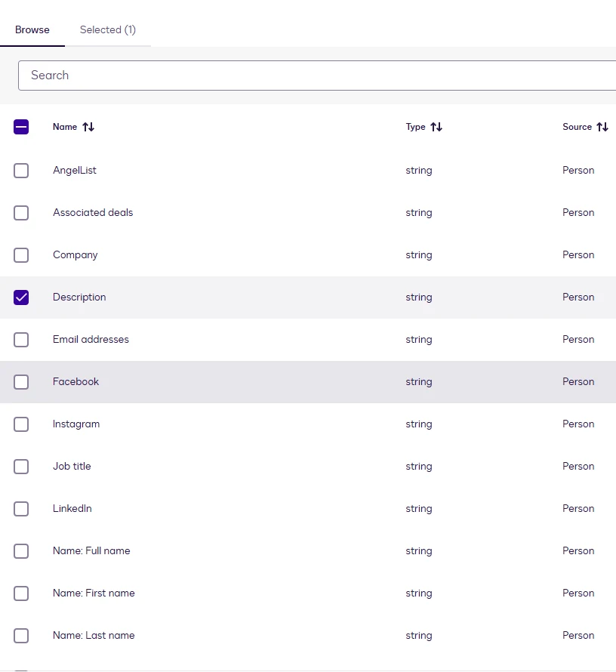This screenshot has height=672, width=616.
Task: Select the Associated deals name text
Action: [93, 213]
